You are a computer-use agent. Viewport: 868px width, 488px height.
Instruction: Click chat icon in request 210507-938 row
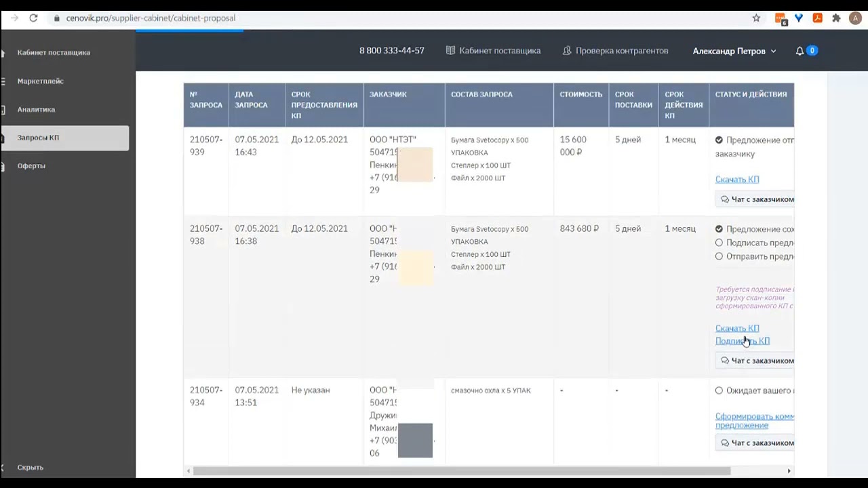[725, 361]
